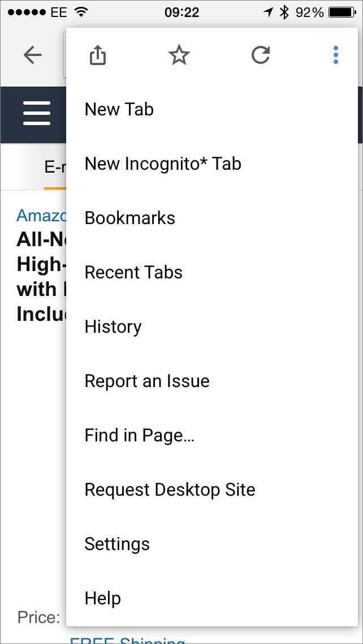
Task: Choose Report an Issue
Action: (147, 381)
